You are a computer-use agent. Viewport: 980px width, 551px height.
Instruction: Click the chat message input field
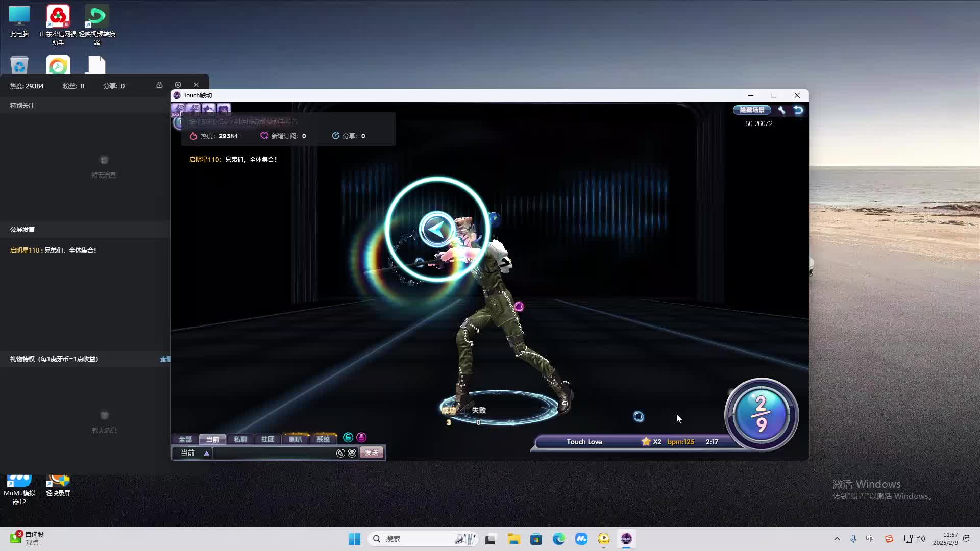click(273, 453)
